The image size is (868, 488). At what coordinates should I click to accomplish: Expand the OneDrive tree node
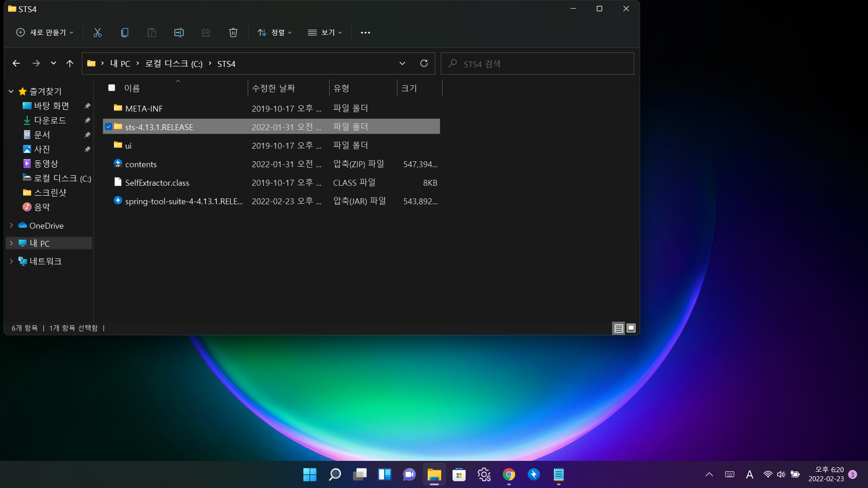(x=11, y=225)
